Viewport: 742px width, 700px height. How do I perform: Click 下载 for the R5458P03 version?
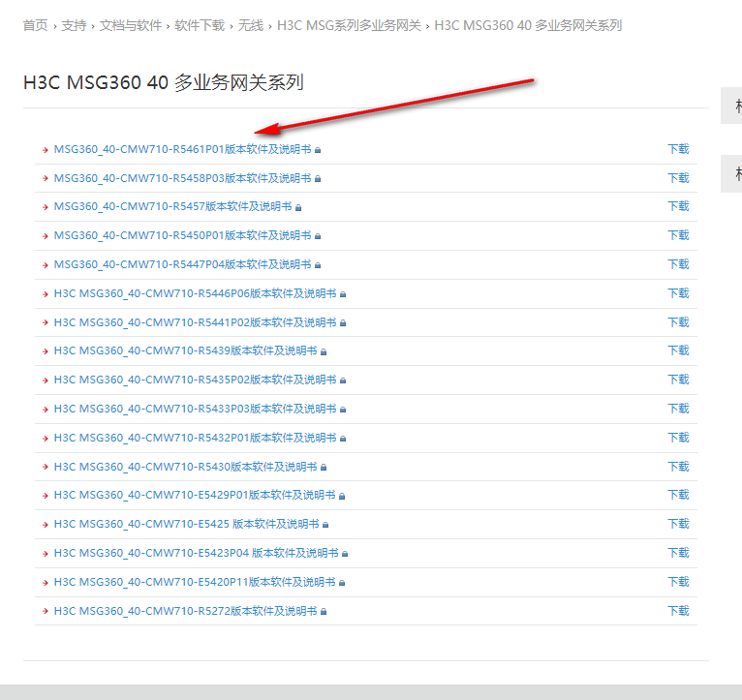tap(679, 178)
